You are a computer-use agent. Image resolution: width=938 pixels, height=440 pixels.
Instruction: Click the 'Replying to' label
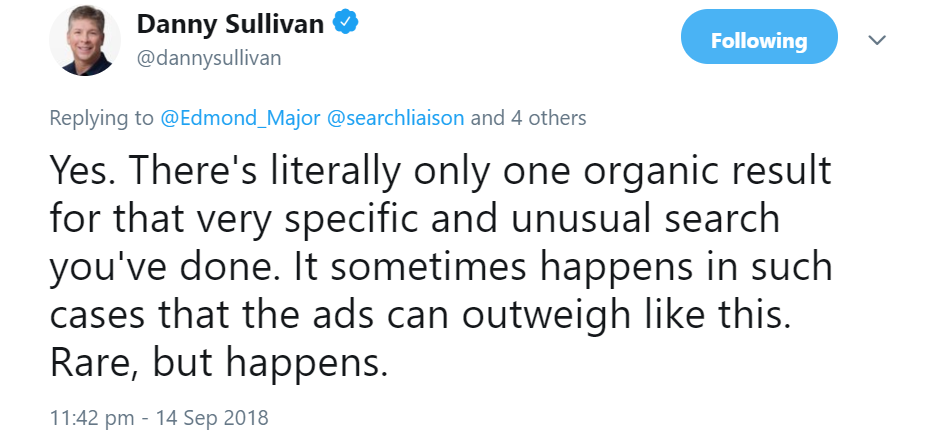[x=102, y=118]
